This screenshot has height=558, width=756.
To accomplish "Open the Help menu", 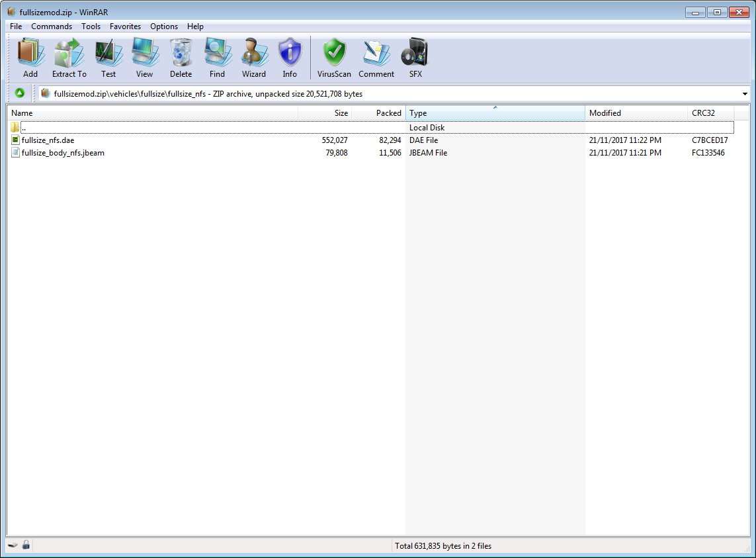I will 195,26.
